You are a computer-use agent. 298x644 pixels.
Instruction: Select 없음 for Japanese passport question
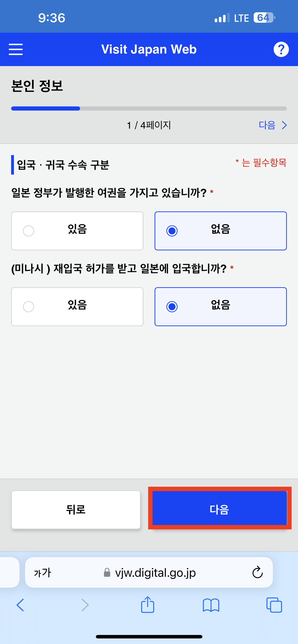(221, 231)
